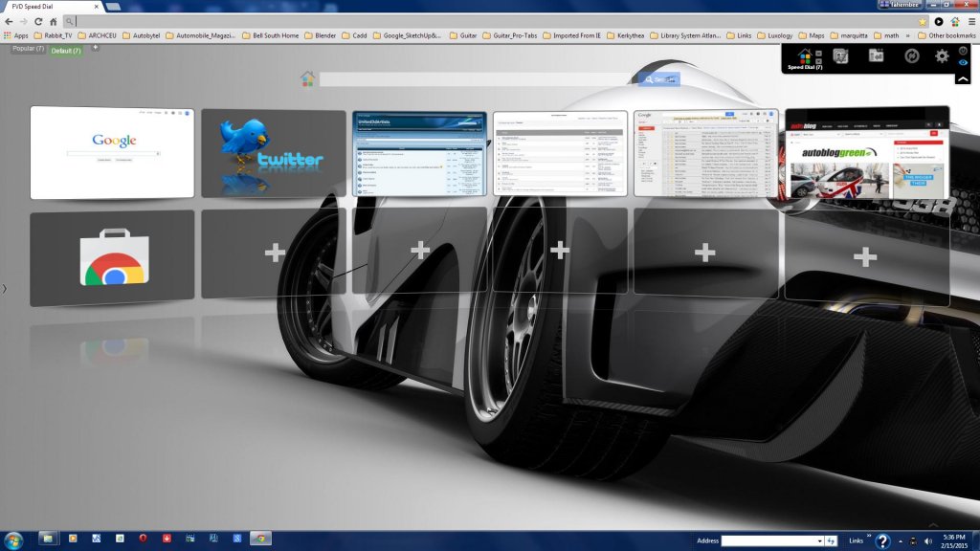This screenshot has height=551, width=980.
Task: Open a new browser tab
Action: point(113,7)
